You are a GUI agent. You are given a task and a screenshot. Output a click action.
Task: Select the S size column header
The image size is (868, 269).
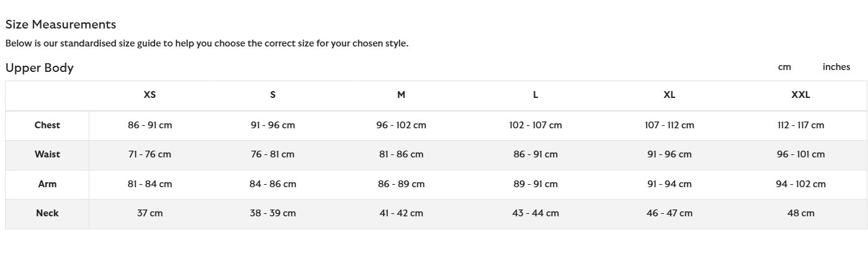[273, 95]
